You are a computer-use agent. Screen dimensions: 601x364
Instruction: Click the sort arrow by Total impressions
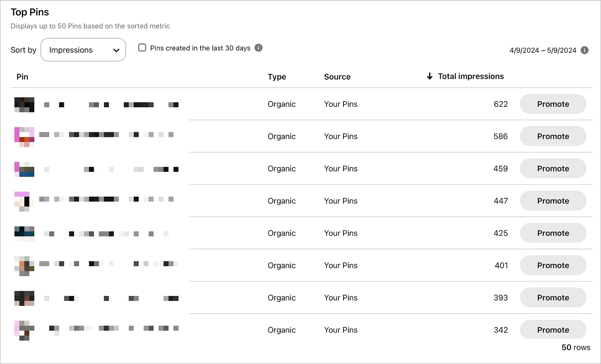430,76
